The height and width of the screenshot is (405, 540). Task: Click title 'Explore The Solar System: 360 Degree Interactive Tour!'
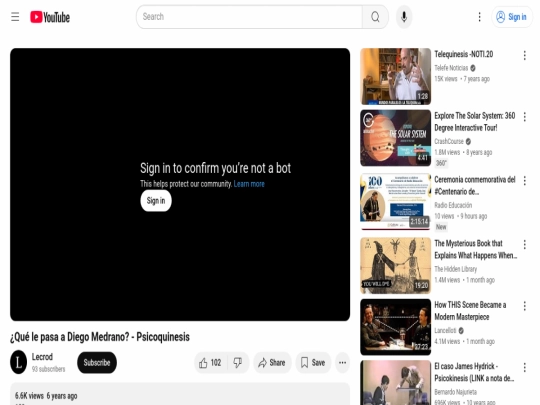click(x=475, y=122)
